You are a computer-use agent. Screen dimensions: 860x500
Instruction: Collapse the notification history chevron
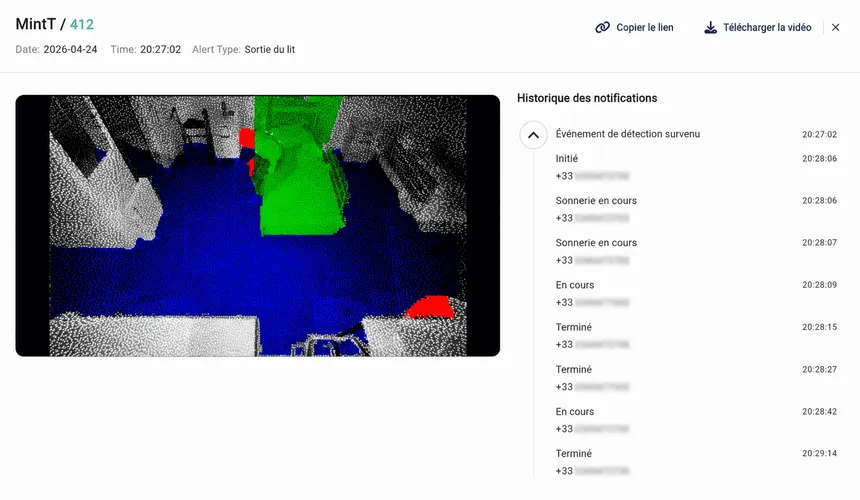click(x=533, y=135)
